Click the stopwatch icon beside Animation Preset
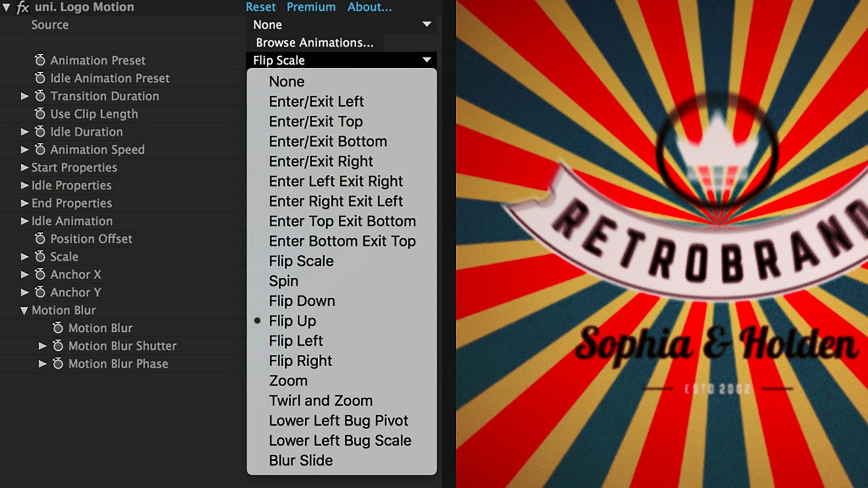 click(x=40, y=60)
